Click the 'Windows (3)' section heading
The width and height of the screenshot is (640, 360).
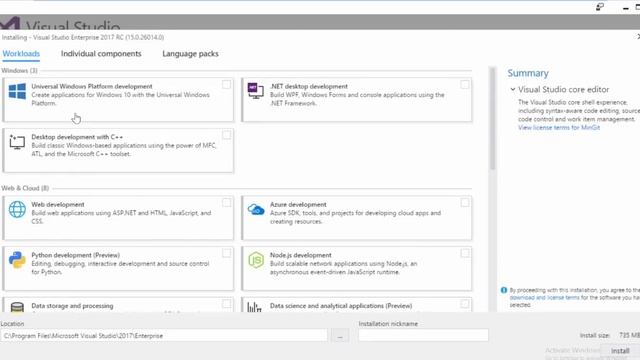click(x=19, y=71)
